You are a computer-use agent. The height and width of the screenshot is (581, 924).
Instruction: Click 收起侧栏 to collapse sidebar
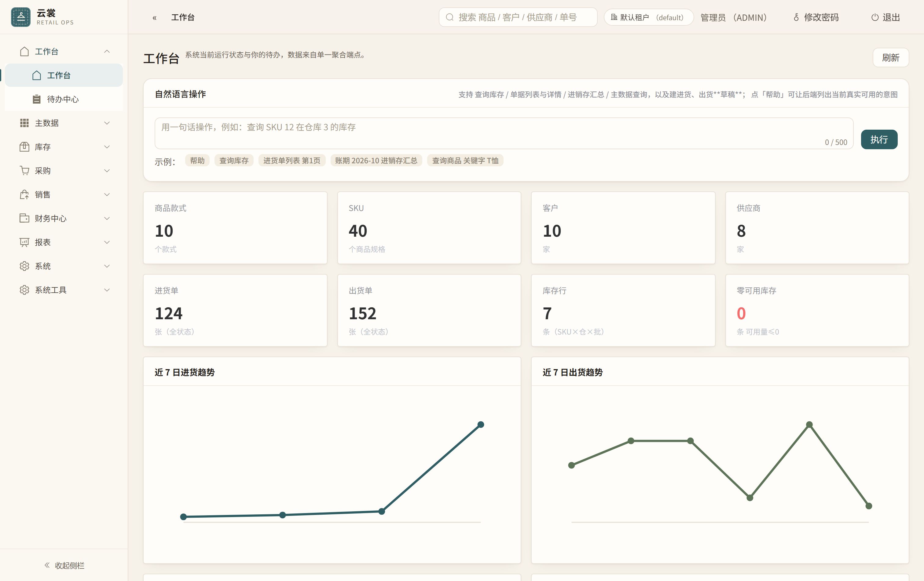pos(64,565)
